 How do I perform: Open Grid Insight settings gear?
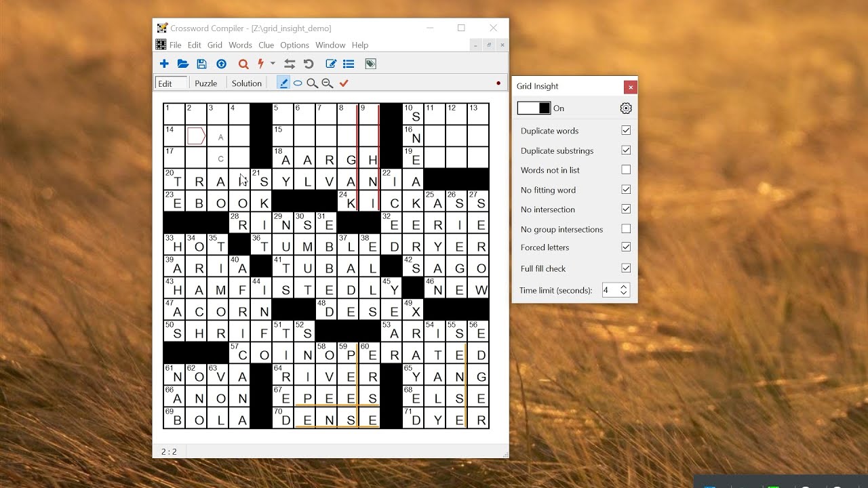[x=626, y=108]
